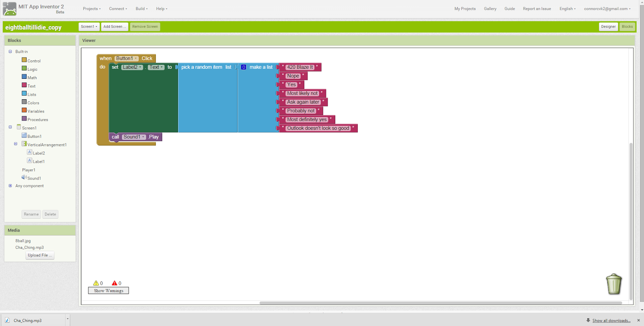644x326 pixels.
Task: Click the viewer vertical scrollbar
Action: tap(631, 221)
